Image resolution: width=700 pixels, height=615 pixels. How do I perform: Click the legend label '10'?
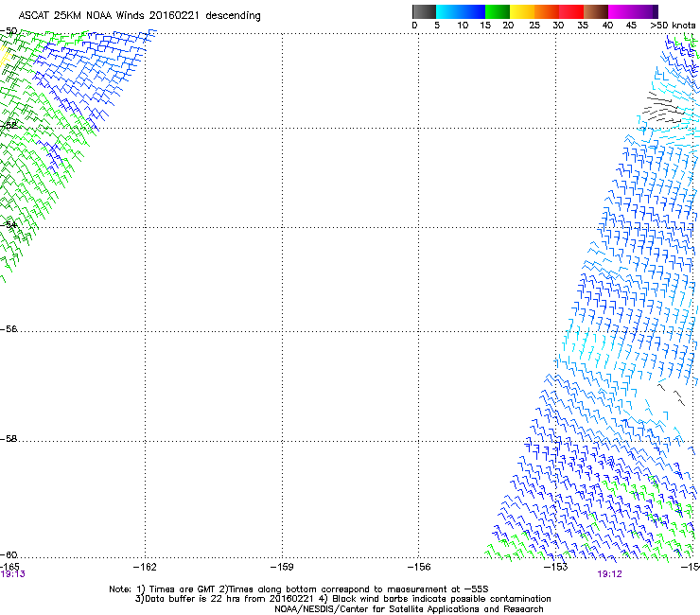click(x=463, y=26)
